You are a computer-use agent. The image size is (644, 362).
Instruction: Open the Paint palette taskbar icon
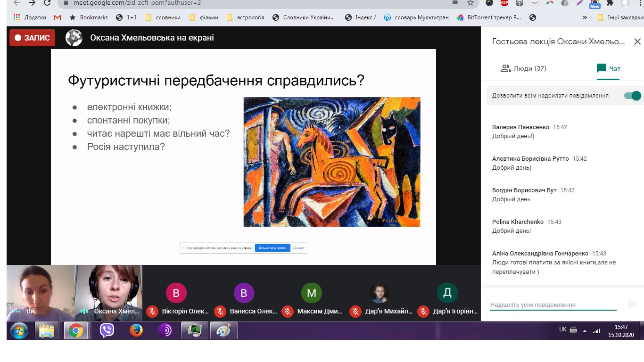point(223,330)
